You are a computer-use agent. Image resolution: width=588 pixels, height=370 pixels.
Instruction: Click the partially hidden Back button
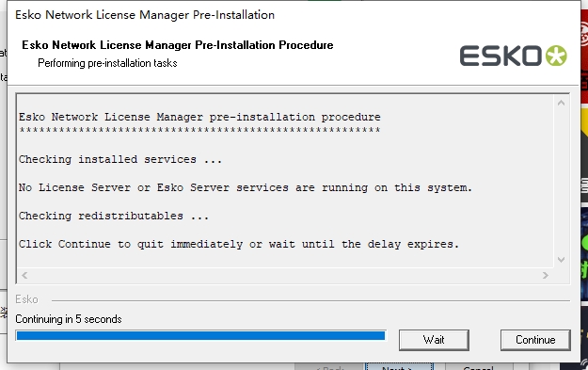pos(329,366)
